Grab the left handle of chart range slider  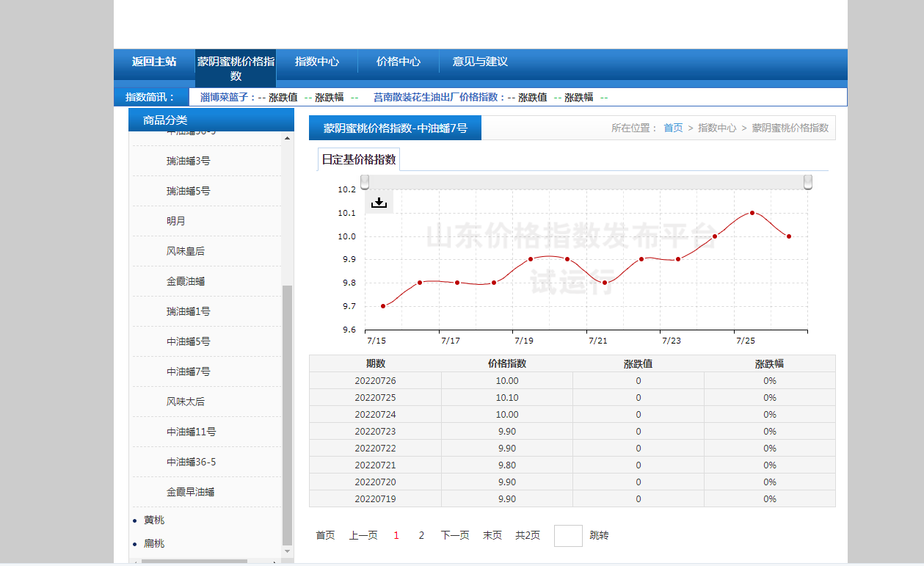click(x=365, y=182)
